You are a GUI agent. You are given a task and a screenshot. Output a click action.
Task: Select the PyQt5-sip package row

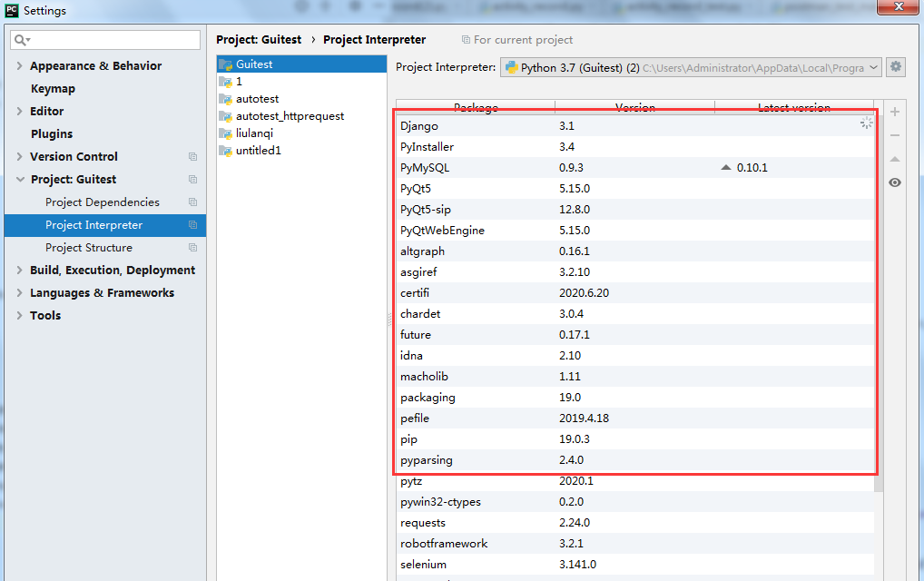[x=634, y=209]
